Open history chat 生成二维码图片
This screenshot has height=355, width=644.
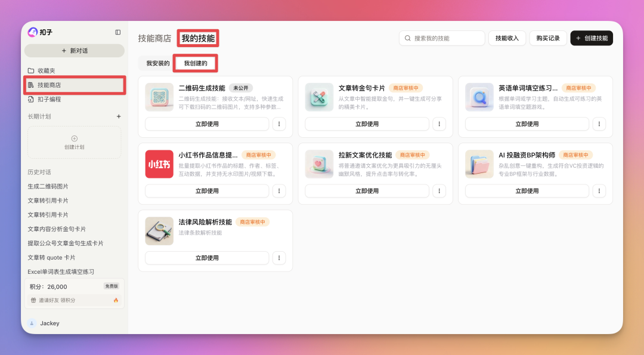pyautogui.click(x=48, y=186)
